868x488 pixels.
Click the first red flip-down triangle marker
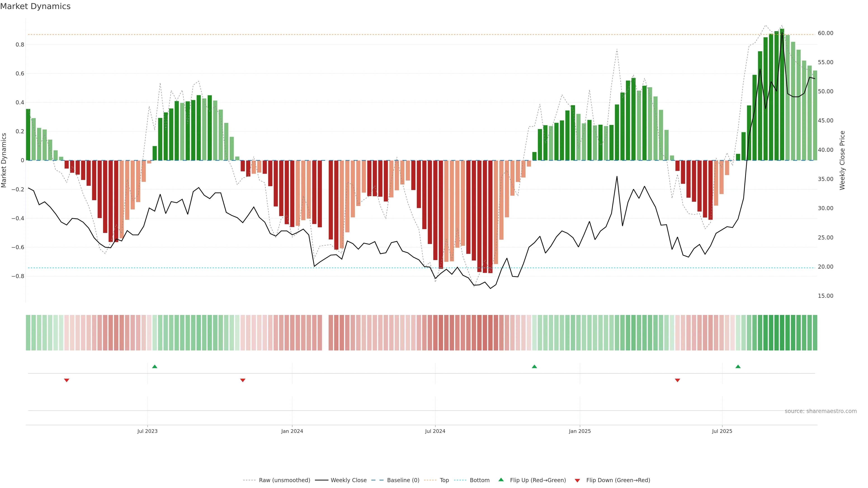point(67,380)
